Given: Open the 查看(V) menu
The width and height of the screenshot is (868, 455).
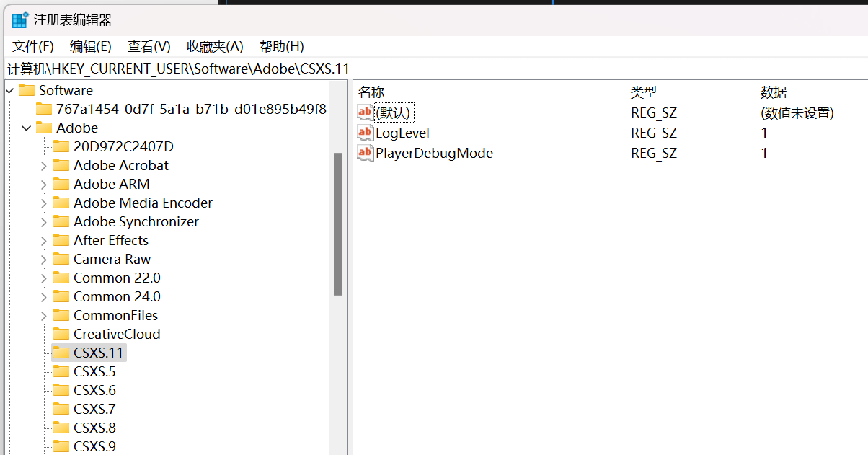Looking at the screenshot, I should click(x=149, y=47).
